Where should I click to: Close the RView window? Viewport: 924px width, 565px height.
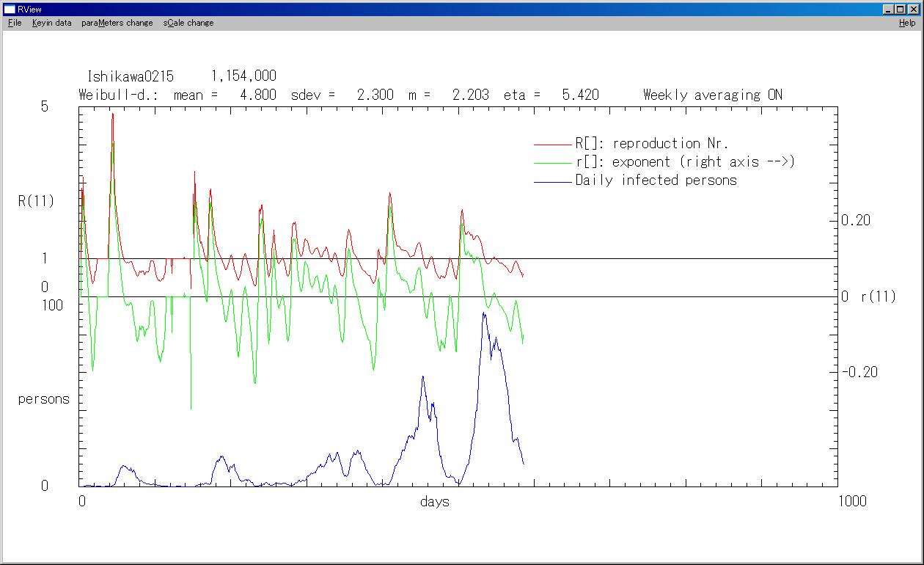tap(914, 9)
